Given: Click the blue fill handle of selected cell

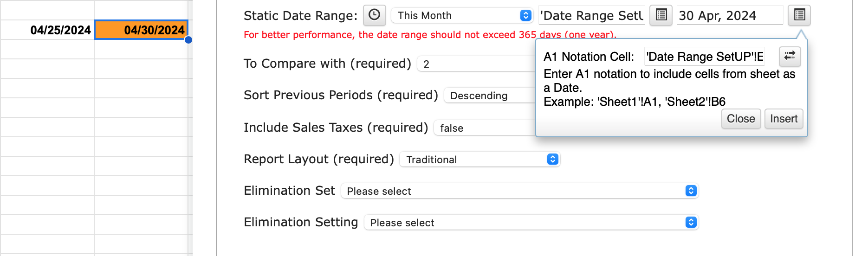Looking at the screenshot, I should coord(188,40).
